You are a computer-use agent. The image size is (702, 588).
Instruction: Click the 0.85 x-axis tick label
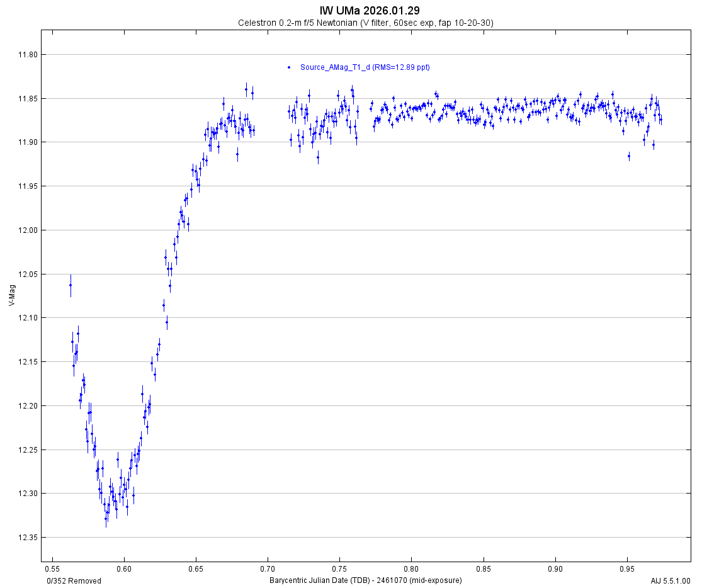[x=483, y=569]
